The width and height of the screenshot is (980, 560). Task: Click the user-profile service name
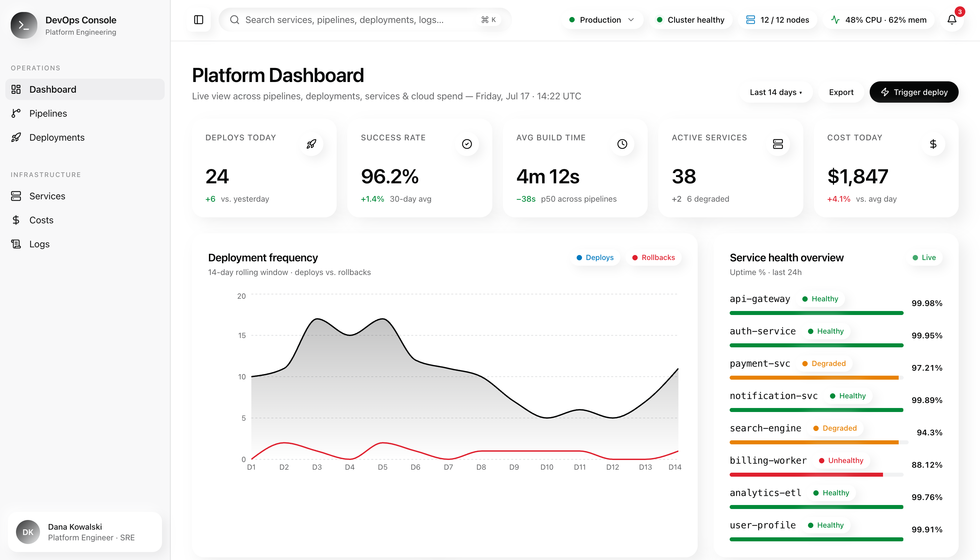763,525
